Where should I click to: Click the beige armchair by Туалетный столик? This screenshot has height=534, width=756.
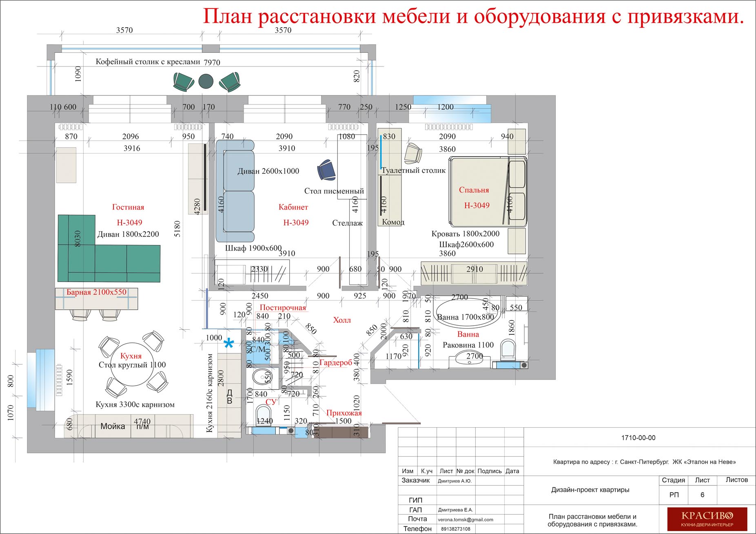tap(413, 153)
